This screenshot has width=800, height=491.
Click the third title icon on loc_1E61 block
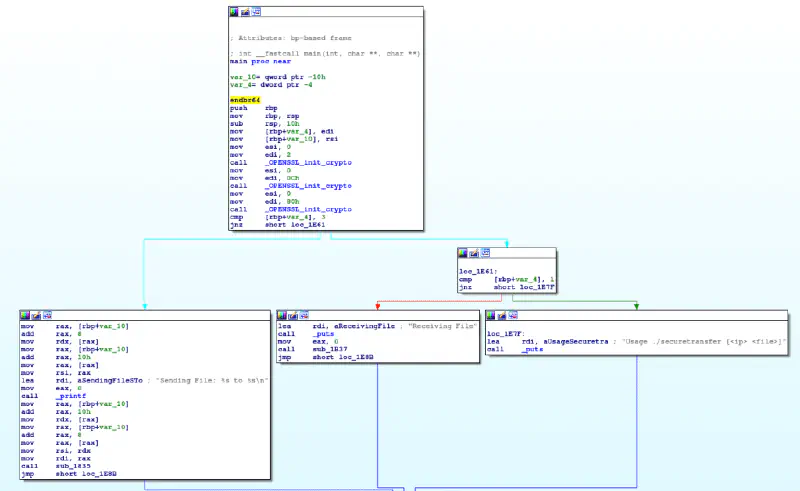point(485,254)
